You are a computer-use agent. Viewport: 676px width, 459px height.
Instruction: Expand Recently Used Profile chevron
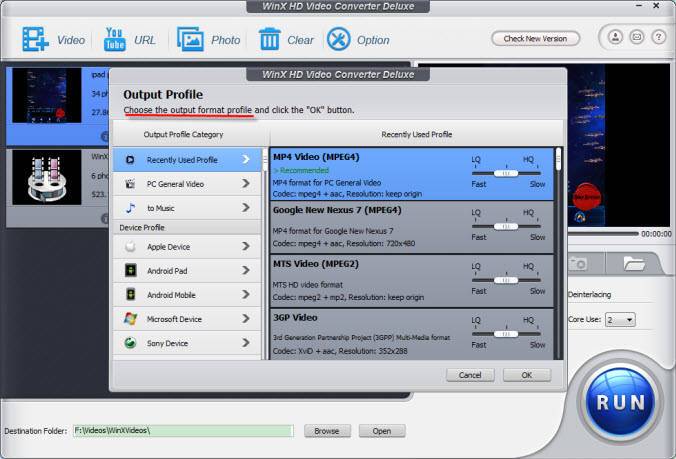246,159
